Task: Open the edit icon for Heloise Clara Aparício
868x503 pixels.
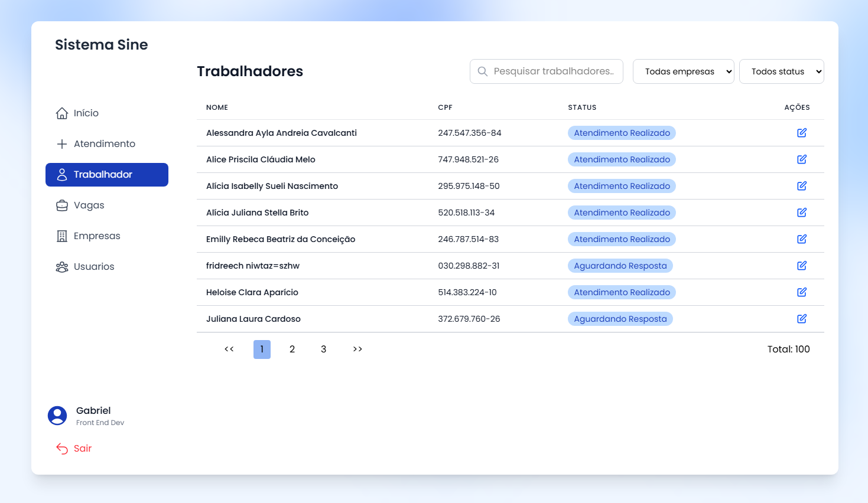Action: coord(801,292)
